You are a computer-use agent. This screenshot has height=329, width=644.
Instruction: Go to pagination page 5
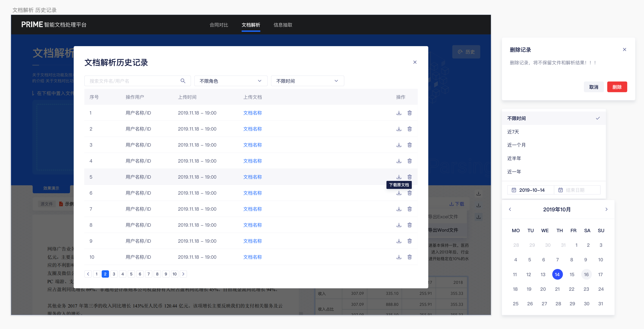[131, 274]
